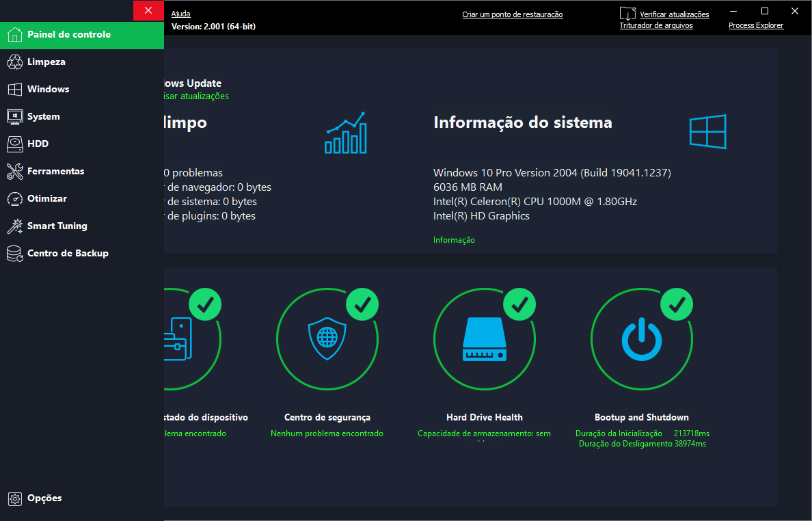Click the de sistema: 0 bytes line
Viewport: 812px width, 521px height.
coord(211,202)
